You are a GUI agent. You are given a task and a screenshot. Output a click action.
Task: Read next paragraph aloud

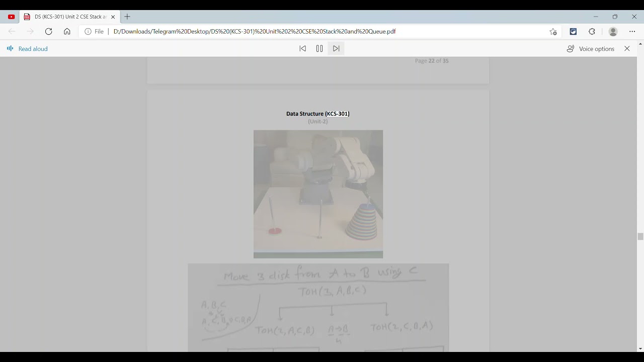336,49
